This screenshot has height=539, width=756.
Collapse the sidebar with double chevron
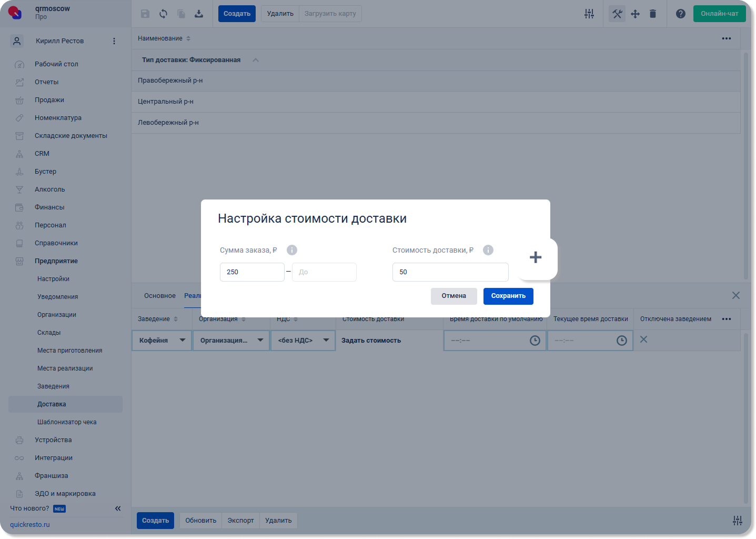point(118,508)
